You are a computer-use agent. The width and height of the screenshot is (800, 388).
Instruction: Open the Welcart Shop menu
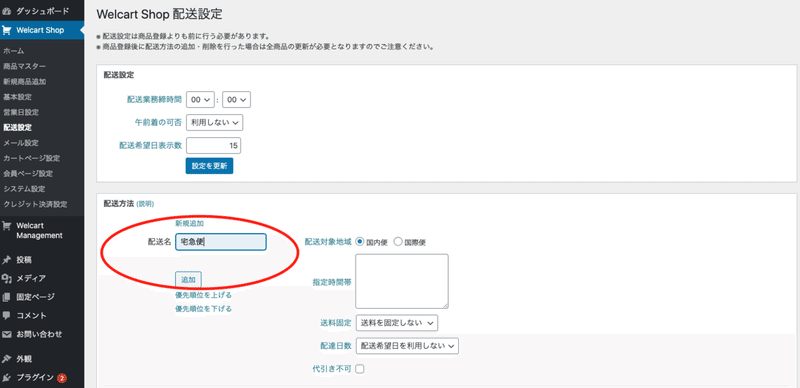40,30
